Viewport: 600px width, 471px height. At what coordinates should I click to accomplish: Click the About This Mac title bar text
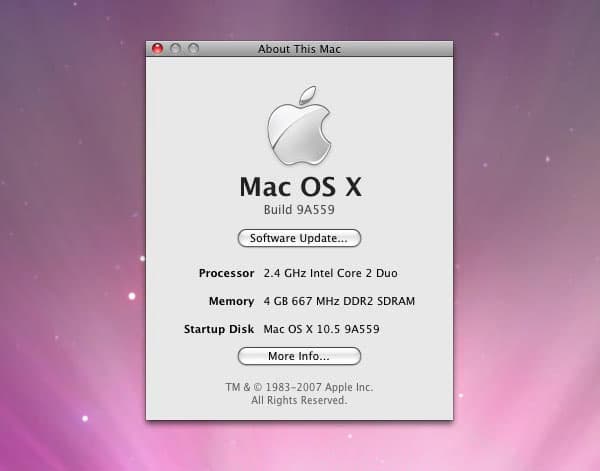(299, 49)
